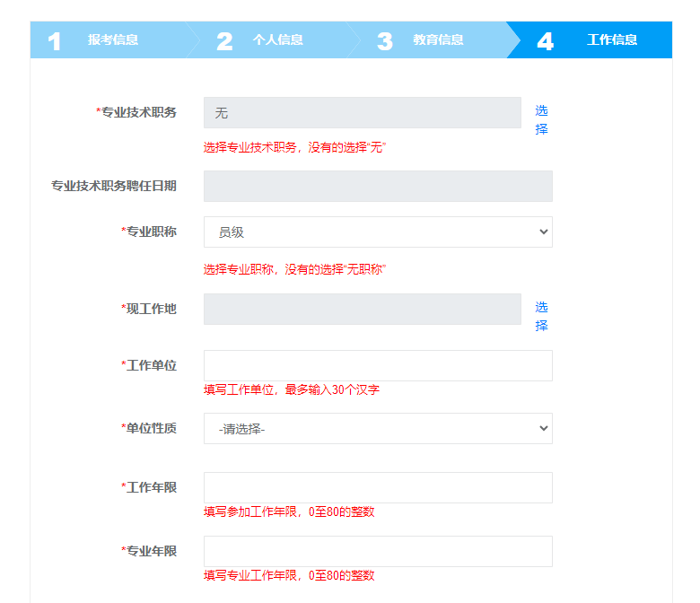The height and width of the screenshot is (603, 700).
Task: Open the 专业职称 dropdown showing 员级
Action: [378, 232]
